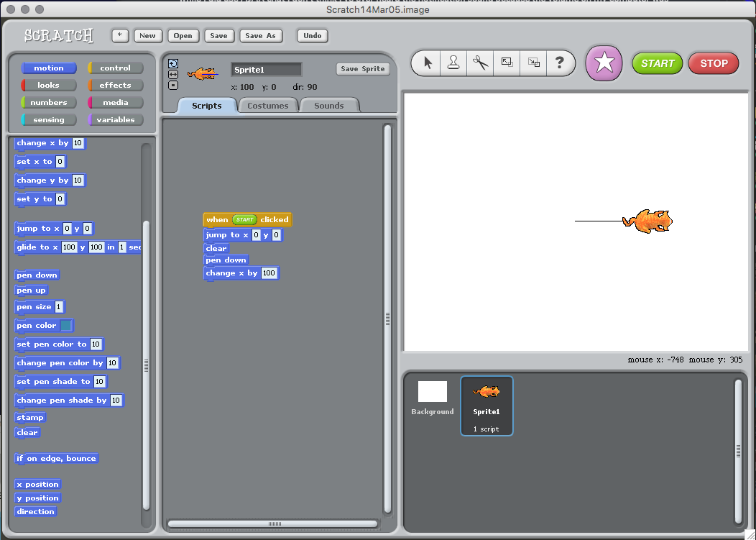Click the New button
The image size is (756, 540).
147,36
